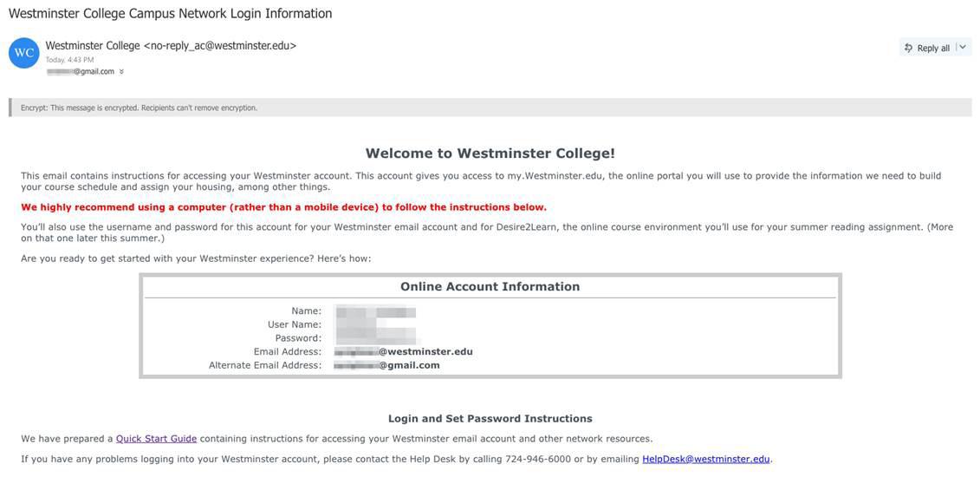Viewport: 980px width, 477px height.
Task: Click the email subject title
Action: point(171,14)
